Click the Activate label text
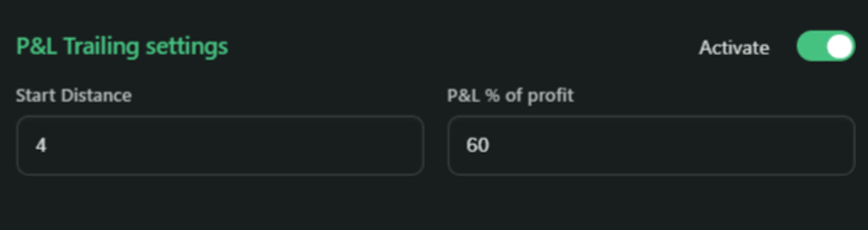The image size is (868, 230). pyautogui.click(x=734, y=48)
